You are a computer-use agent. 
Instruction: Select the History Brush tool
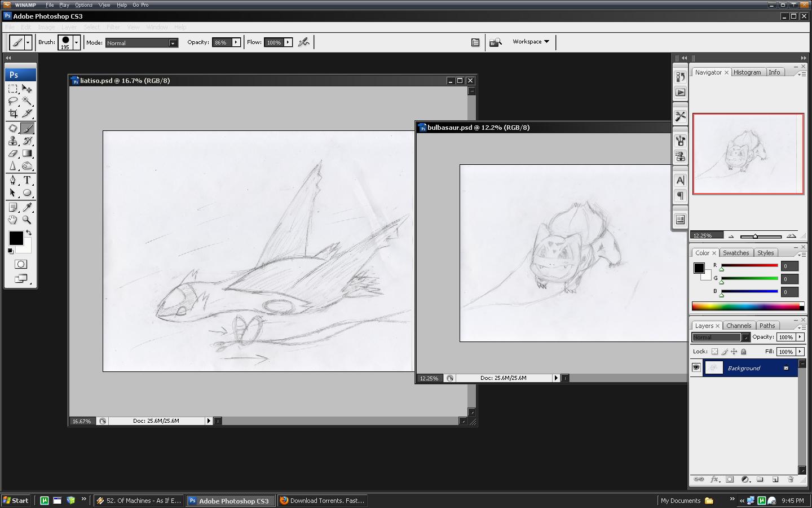point(27,141)
